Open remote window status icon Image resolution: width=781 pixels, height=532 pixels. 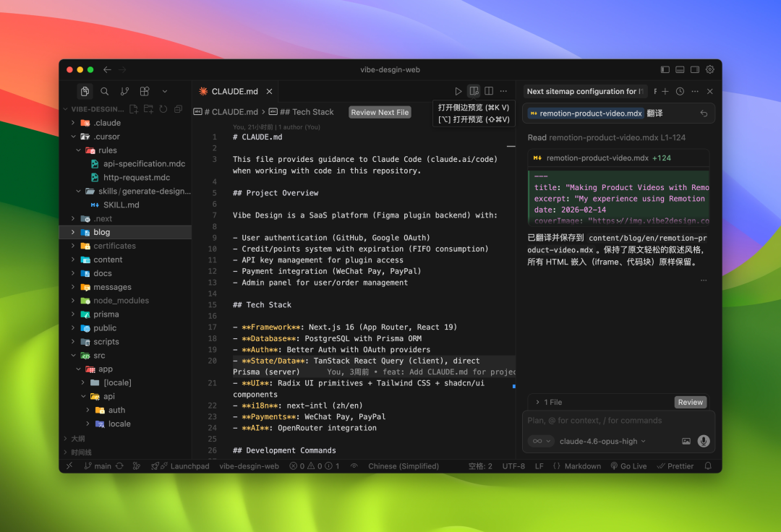pos(69,466)
